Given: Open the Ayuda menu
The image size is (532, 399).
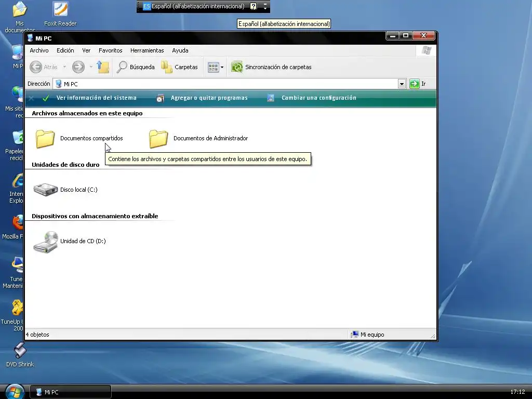Looking at the screenshot, I should tap(180, 50).
